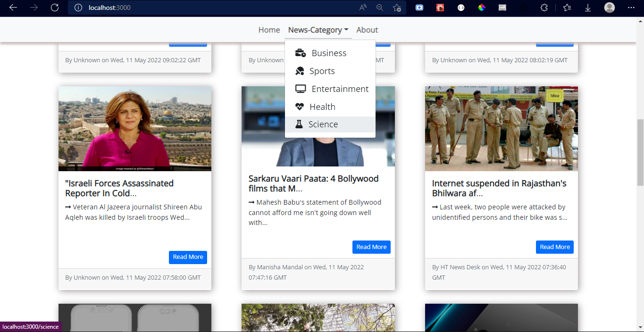This screenshot has height=332, width=644.
Task: Click the ball icon beside Sports
Action: (300, 71)
